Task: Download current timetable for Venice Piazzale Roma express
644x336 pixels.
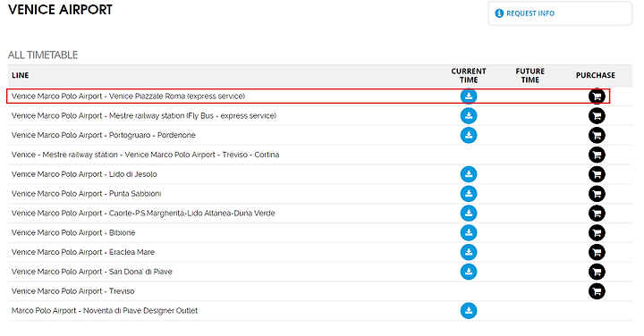Action: click(x=468, y=96)
